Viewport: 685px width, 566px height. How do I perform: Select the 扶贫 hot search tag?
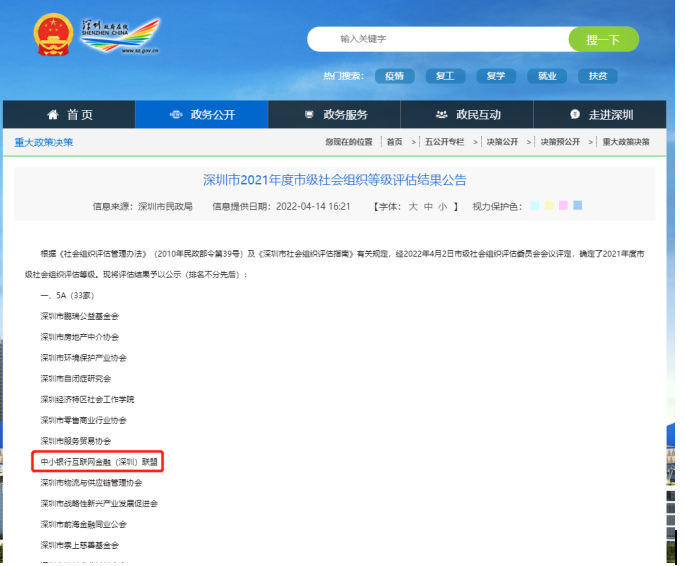598,76
